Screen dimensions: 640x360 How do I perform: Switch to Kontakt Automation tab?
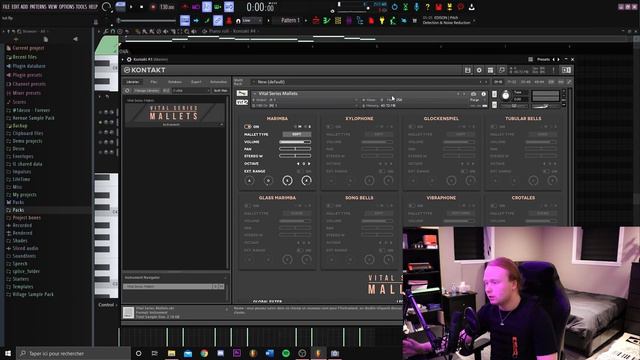click(x=218, y=82)
